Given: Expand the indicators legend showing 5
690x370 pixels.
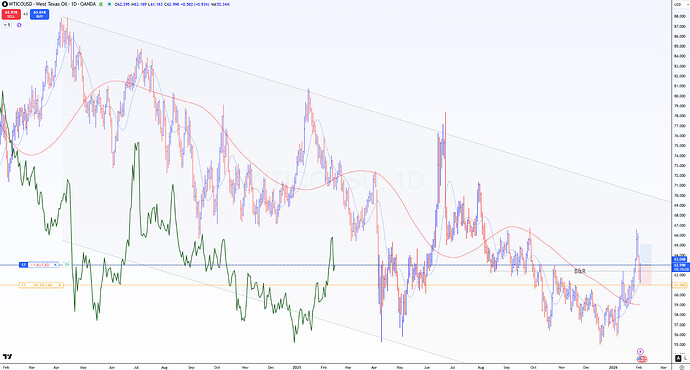Looking at the screenshot, I should (6, 25).
